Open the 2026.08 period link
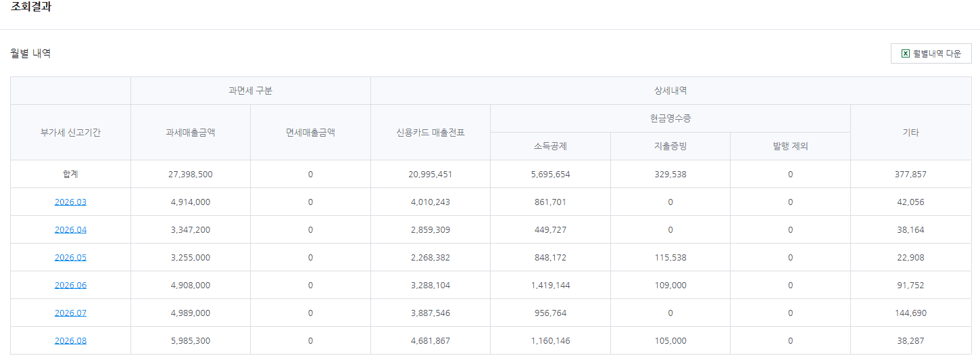The height and width of the screenshot is (362, 980). 70,340
